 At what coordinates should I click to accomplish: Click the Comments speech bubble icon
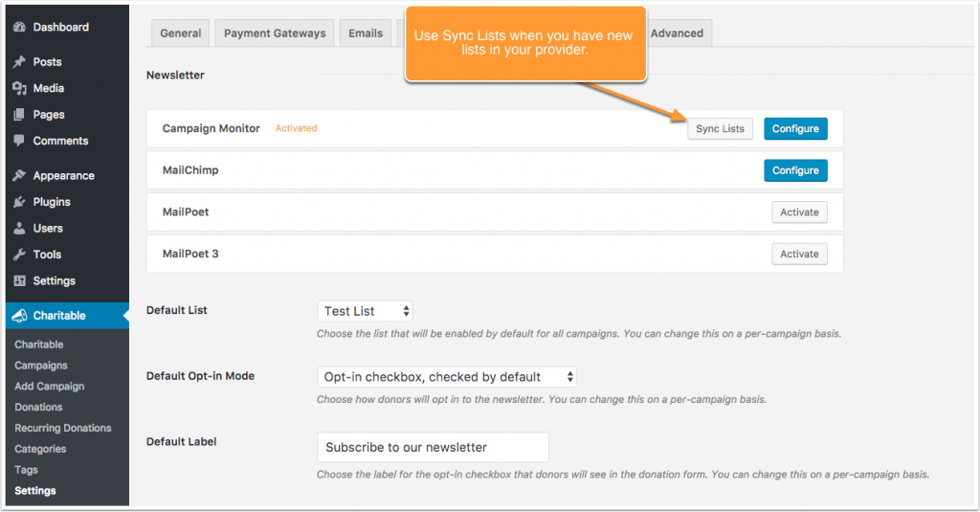19,141
